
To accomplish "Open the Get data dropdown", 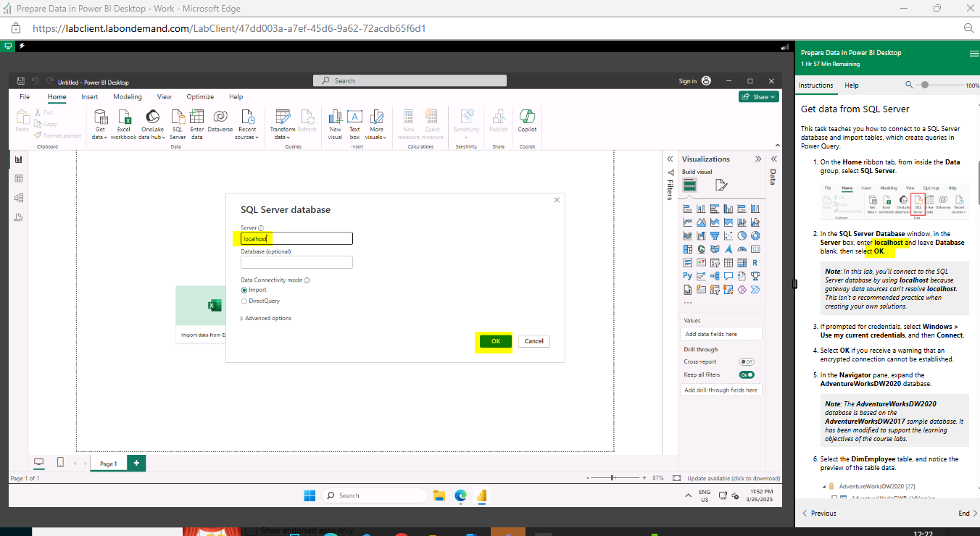I will (x=100, y=124).
